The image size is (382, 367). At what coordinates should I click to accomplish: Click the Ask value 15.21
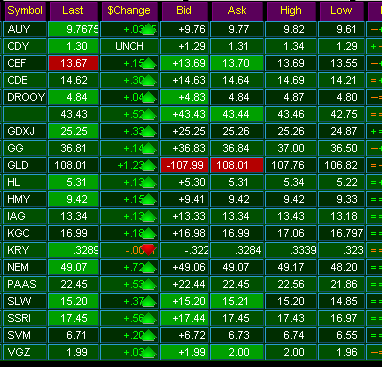click(x=237, y=301)
